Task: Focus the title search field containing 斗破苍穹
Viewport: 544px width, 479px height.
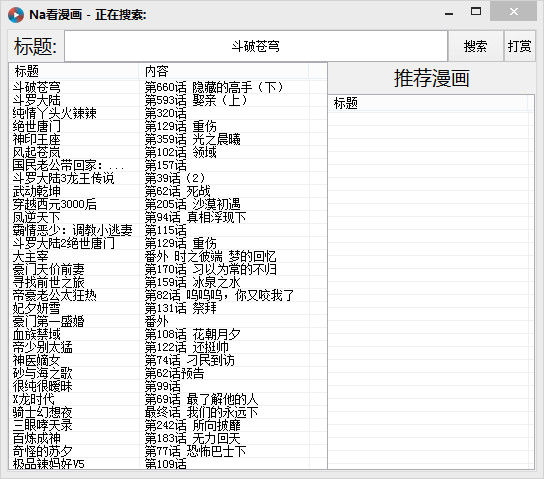Action: [x=256, y=46]
